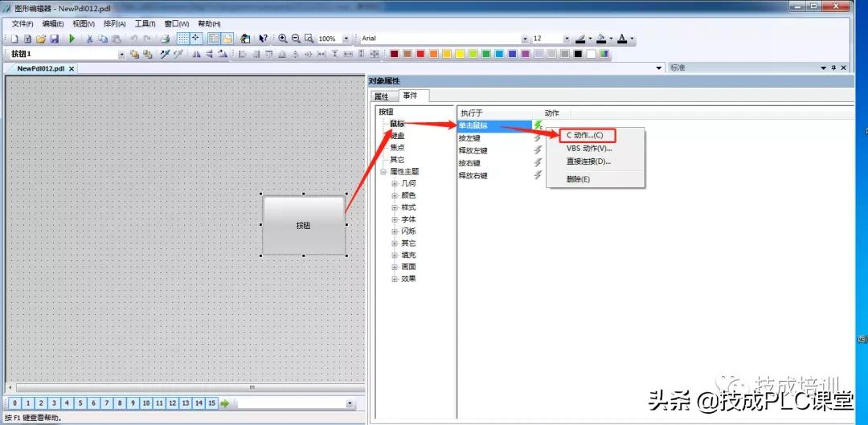The height and width of the screenshot is (425, 868).
Task: Toggle layer 13 visibility
Action: 186,403
